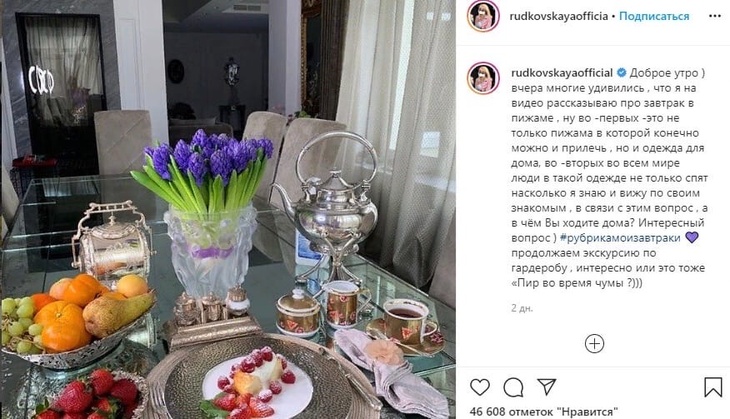The height and width of the screenshot is (419, 730).
Task: Click the rudkovskayaofficia username in the header
Action: click(x=559, y=16)
